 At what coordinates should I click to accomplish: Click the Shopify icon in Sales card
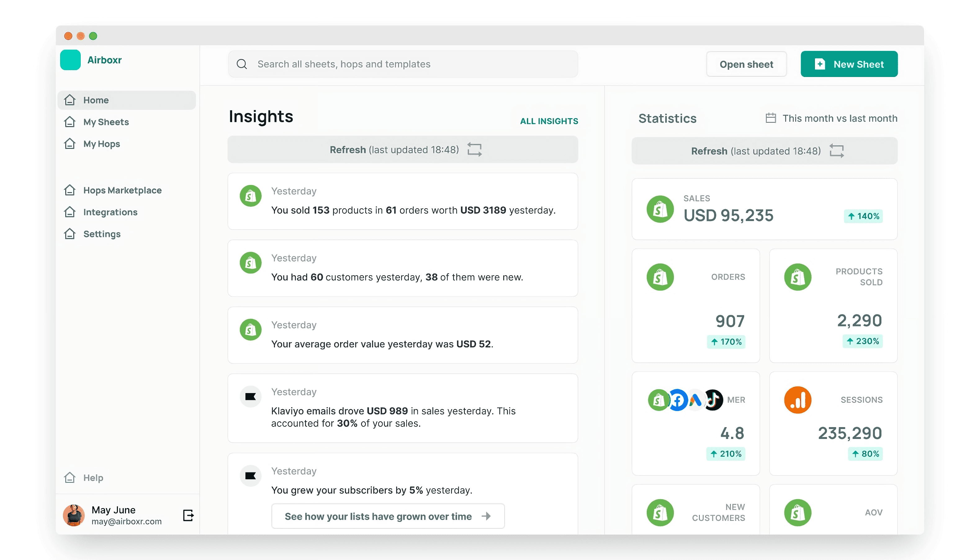pos(660,209)
